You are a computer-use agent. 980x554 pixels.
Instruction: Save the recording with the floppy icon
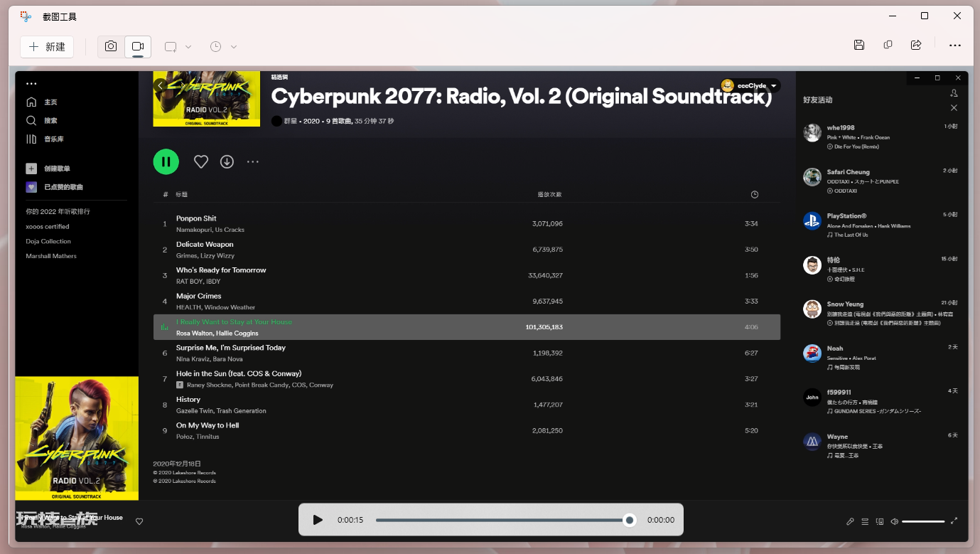point(859,45)
